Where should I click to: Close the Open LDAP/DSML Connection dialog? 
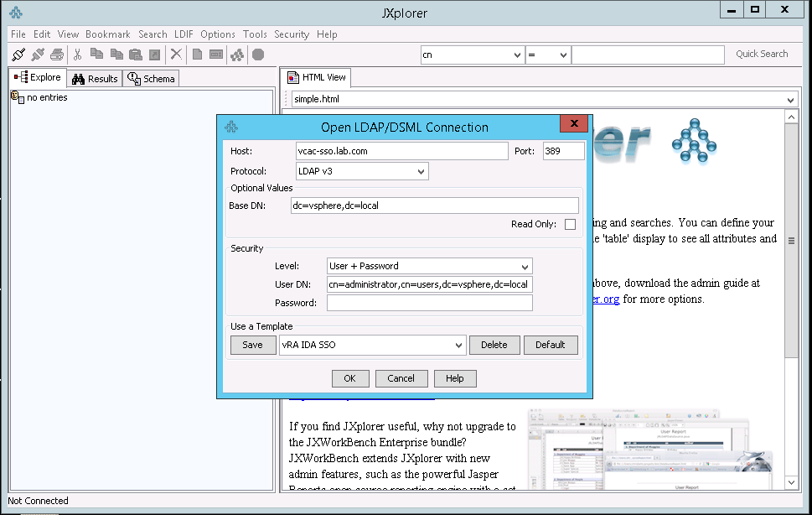pyautogui.click(x=574, y=123)
